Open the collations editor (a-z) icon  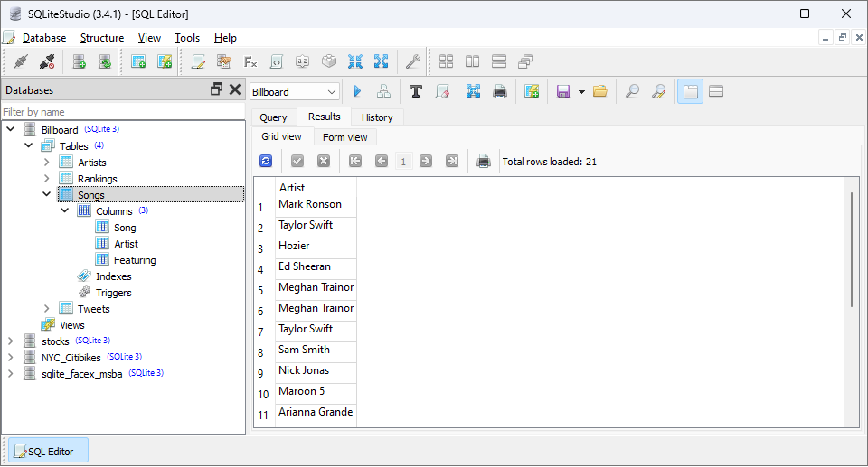point(302,61)
